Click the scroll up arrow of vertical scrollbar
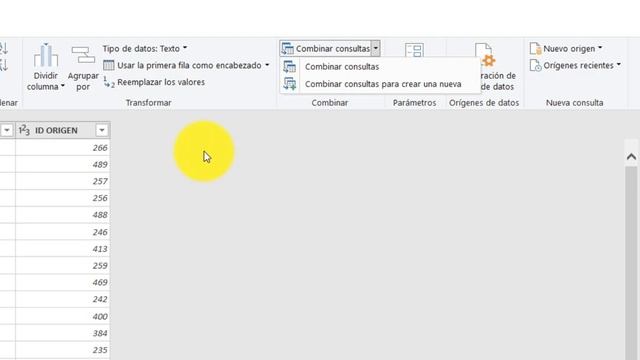The image size is (640, 360). pos(631,157)
